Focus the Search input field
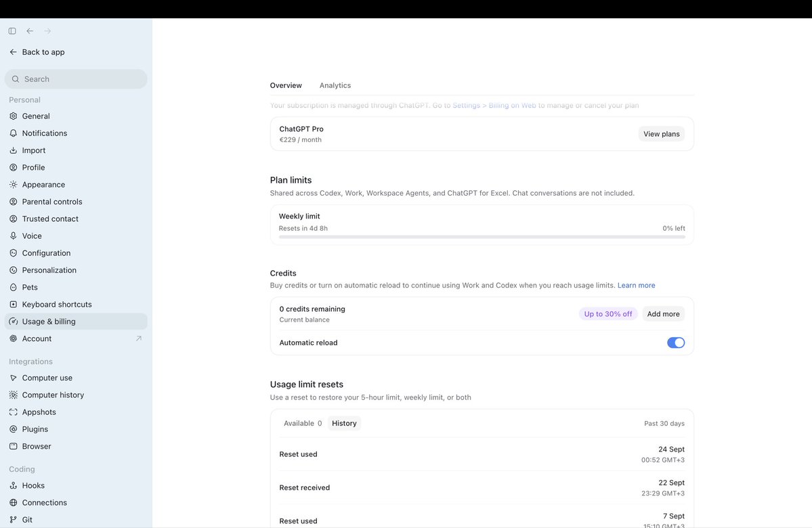 76,79
